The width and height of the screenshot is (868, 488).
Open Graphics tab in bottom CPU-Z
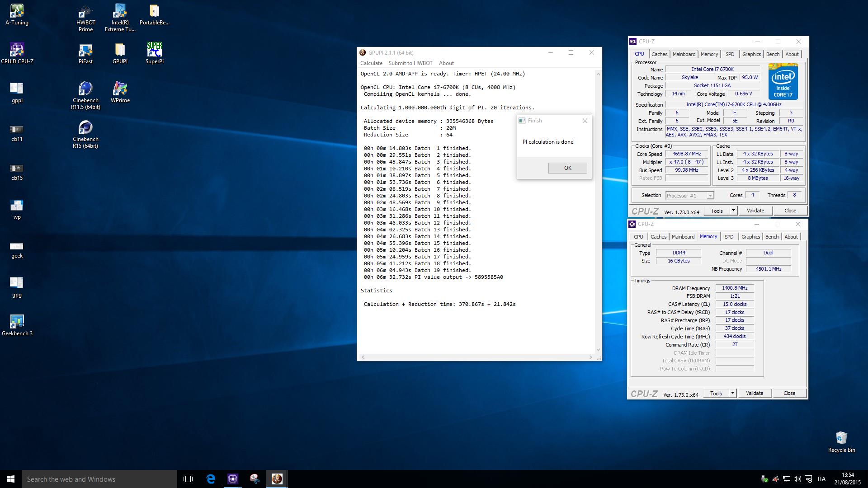click(750, 237)
